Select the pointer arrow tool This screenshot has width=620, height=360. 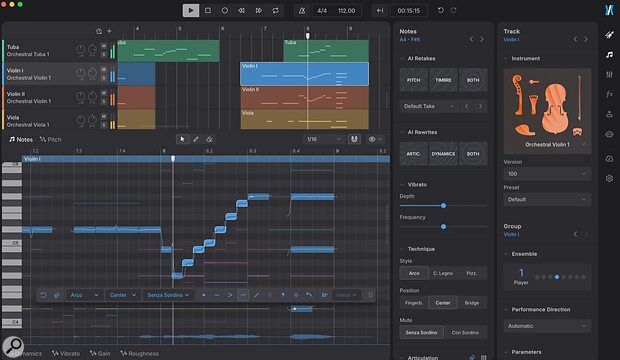(x=182, y=139)
